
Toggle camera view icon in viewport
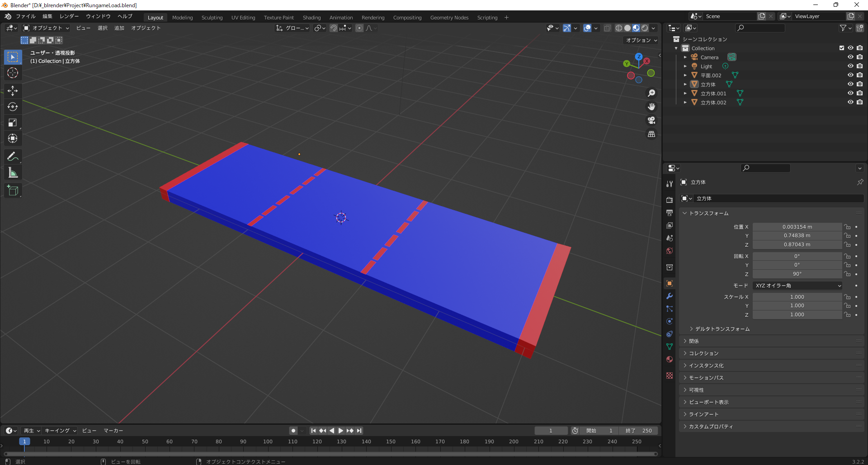click(x=651, y=120)
